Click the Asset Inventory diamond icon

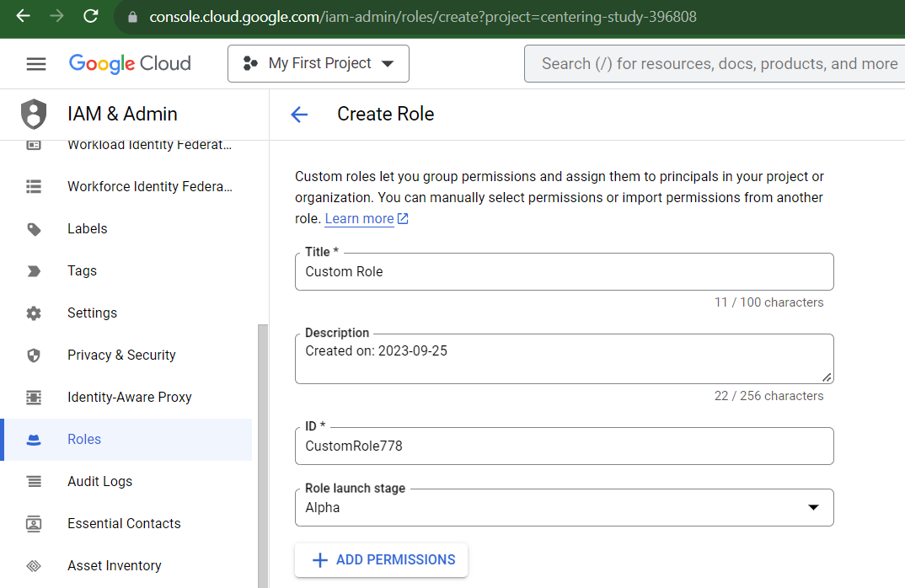pyautogui.click(x=34, y=566)
